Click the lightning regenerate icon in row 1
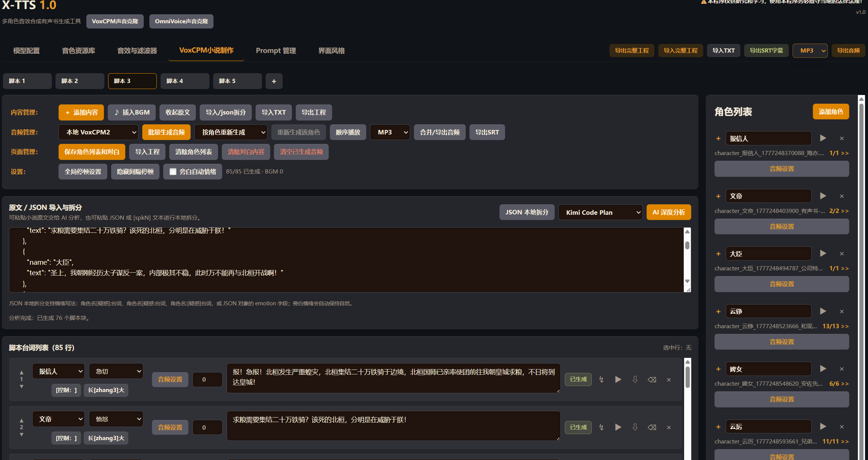 tap(602, 380)
